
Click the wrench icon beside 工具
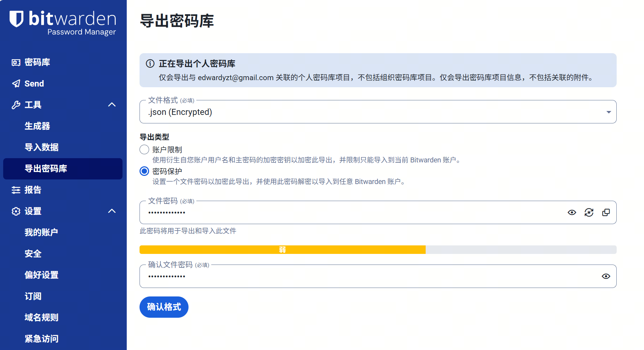tap(16, 105)
